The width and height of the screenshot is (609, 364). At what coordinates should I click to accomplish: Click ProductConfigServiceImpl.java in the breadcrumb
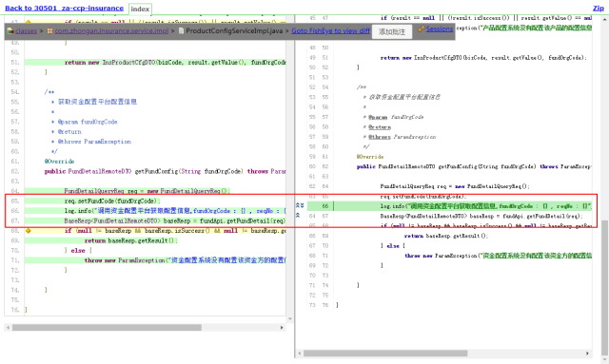pos(234,30)
